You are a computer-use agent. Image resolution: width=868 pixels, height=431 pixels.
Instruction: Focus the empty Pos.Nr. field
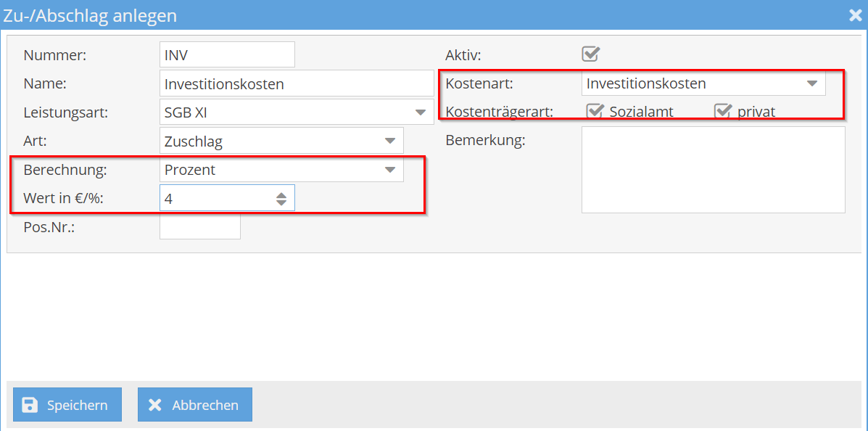[199, 226]
